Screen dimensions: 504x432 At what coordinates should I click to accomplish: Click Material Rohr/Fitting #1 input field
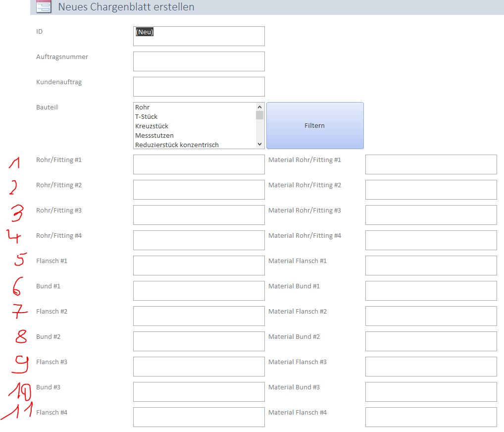coord(431,164)
